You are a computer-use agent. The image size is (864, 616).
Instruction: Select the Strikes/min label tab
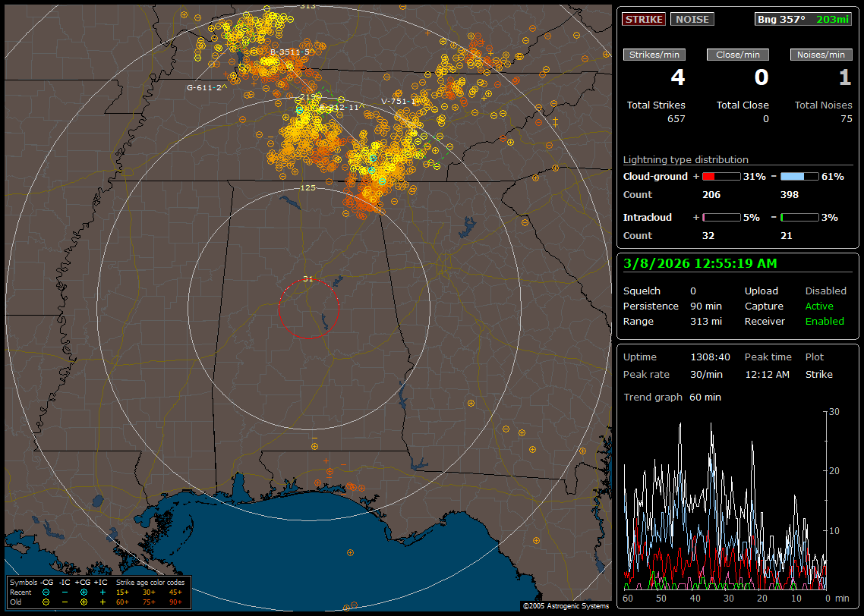click(x=654, y=55)
